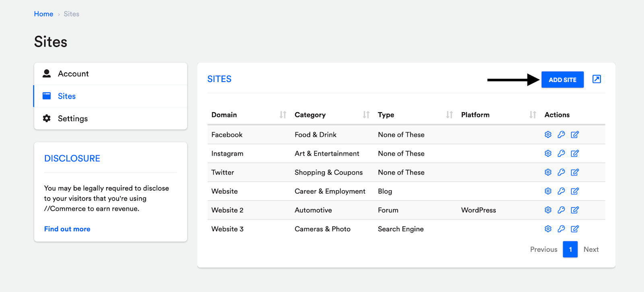Click the Next pagination button
The width and height of the screenshot is (644, 292).
(591, 249)
